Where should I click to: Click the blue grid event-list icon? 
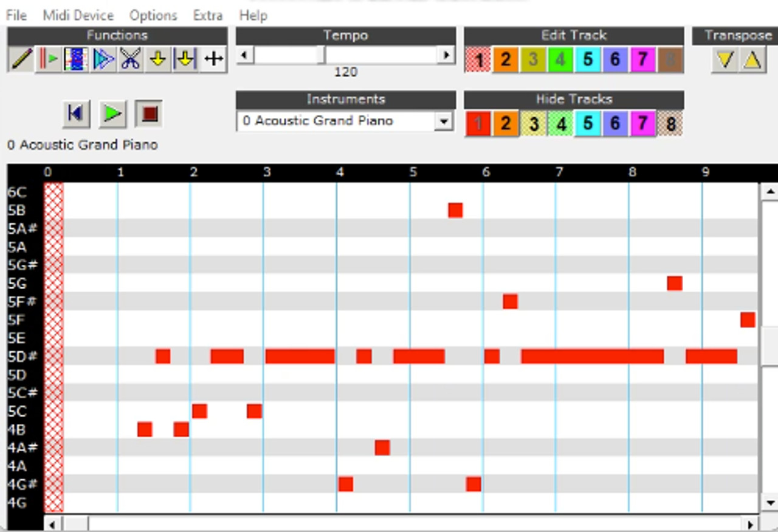tap(74, 58)
